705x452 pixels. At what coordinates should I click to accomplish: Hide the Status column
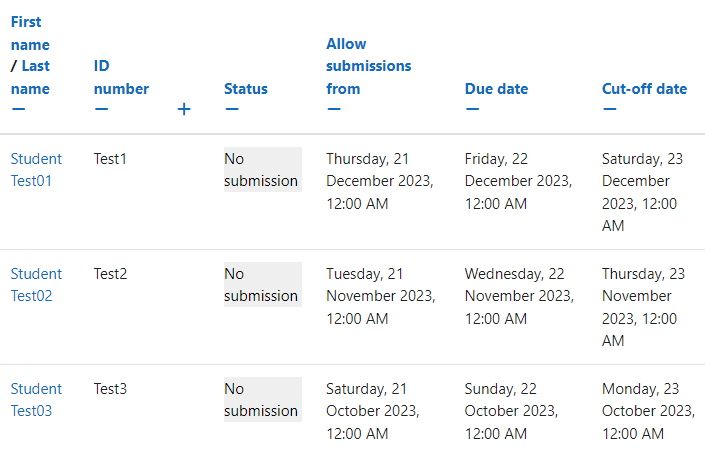(232, 109)
